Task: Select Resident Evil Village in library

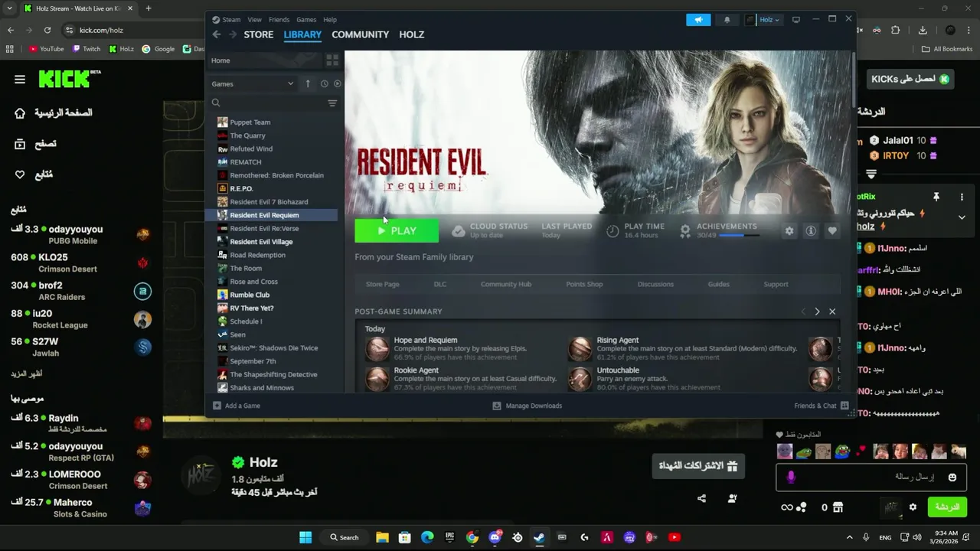Action: 261,242
